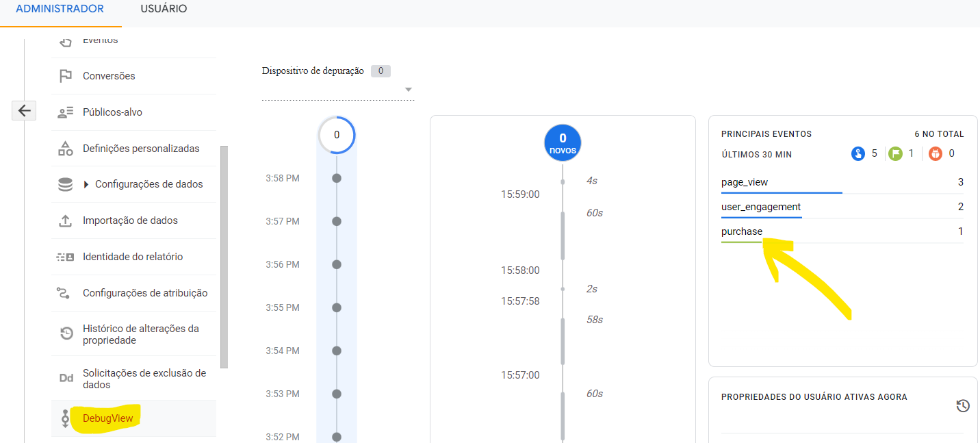
Task: Select the ADMINISTRADOR tab
Action: 60,9
